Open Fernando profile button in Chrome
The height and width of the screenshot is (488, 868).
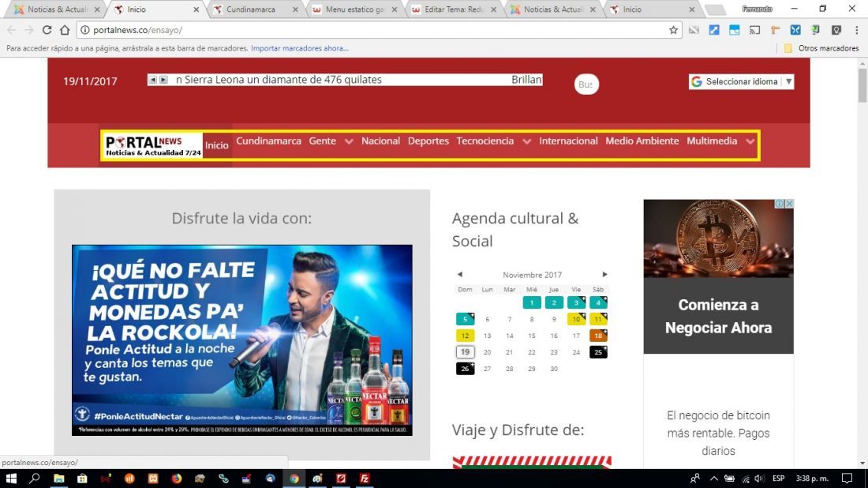click(757, 9)
